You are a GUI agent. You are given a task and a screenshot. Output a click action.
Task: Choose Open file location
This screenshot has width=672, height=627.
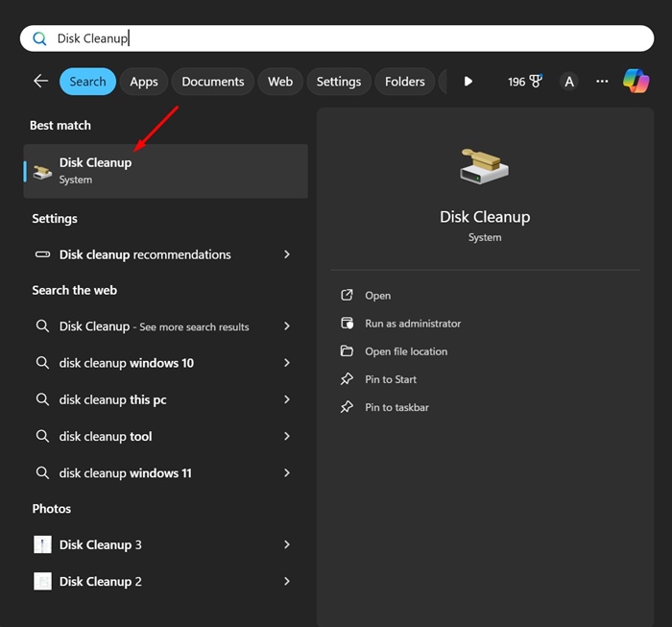[405, 351]
